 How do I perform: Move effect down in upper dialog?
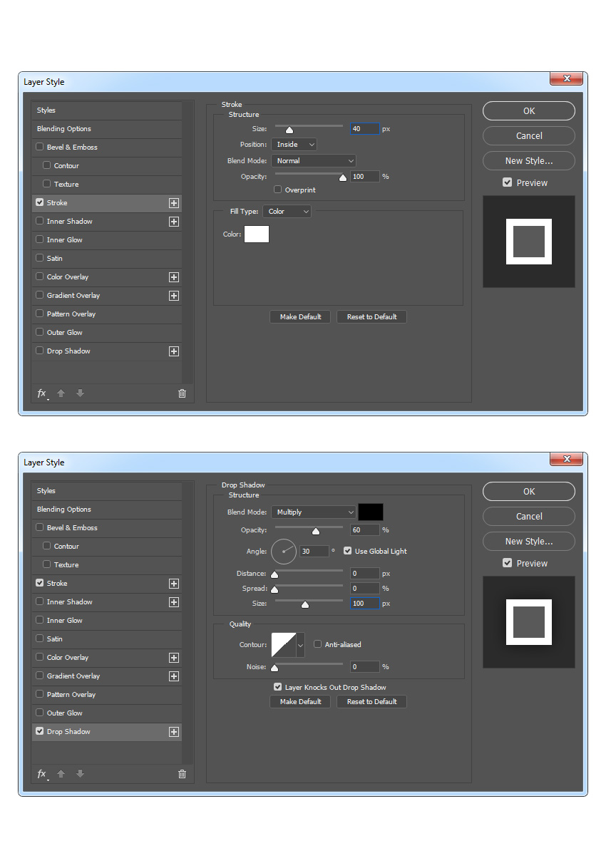(80, 393)
